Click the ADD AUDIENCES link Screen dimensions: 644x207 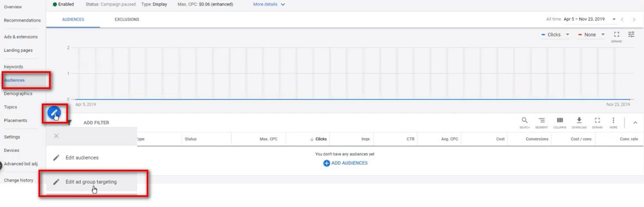coord(345,163)
